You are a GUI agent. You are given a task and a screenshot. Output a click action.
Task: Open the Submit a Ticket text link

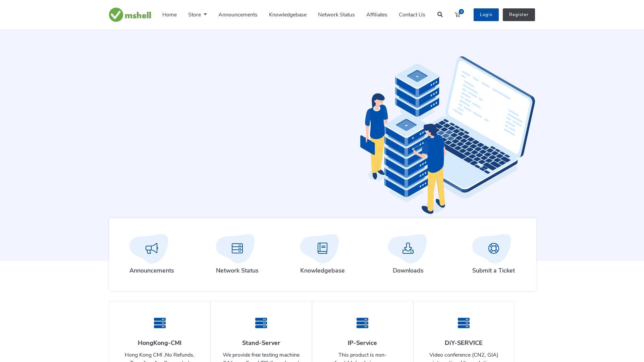493,270
